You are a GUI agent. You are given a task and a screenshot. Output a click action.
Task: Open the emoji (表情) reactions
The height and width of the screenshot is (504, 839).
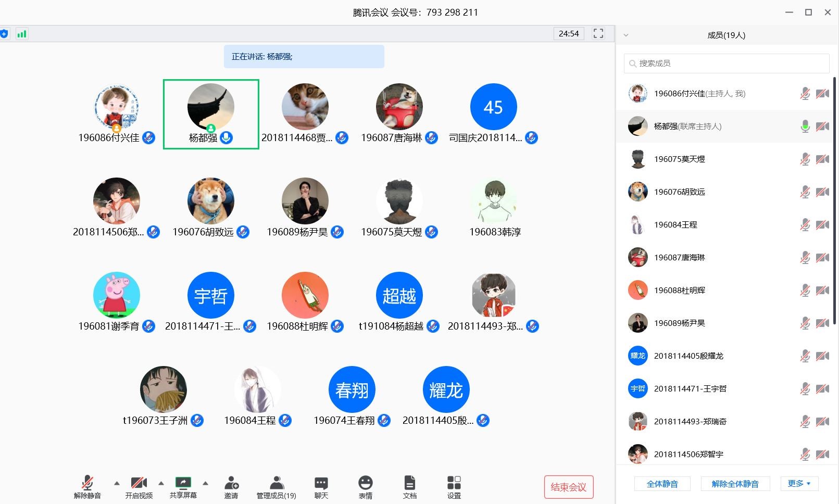tap(366, 483)
